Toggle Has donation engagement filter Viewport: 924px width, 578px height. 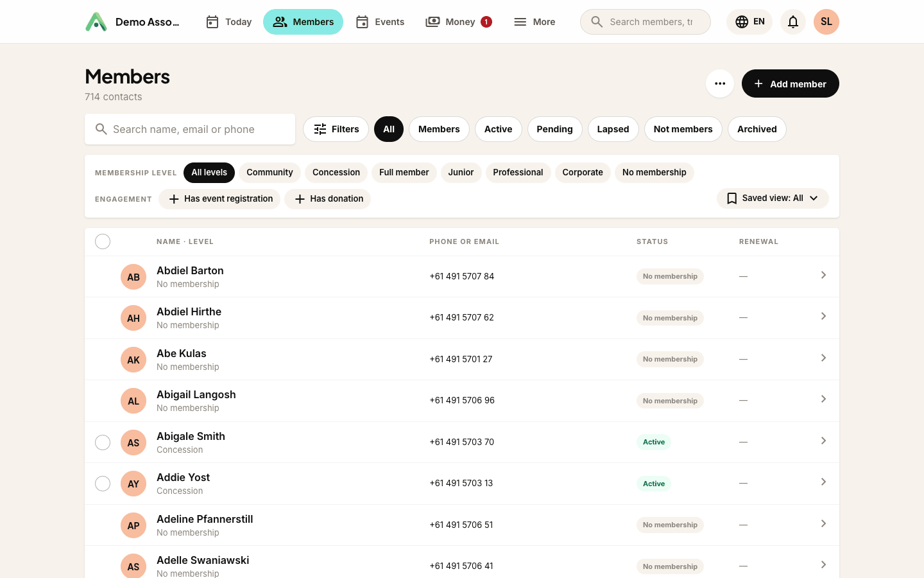point(328,199)
